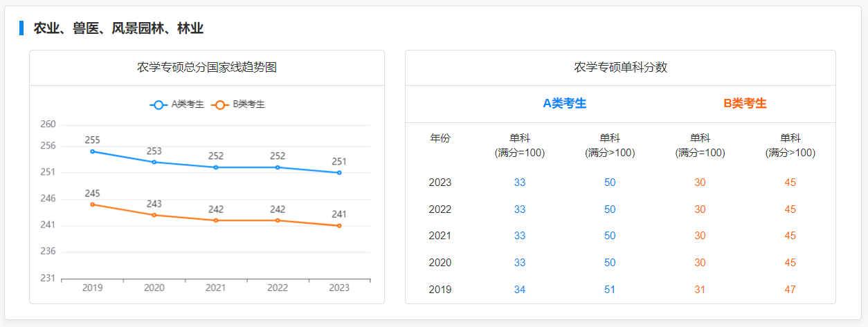Click the chart x-axis label 2021
Viewport: 868px width, 327px height.
pos(216,288)
